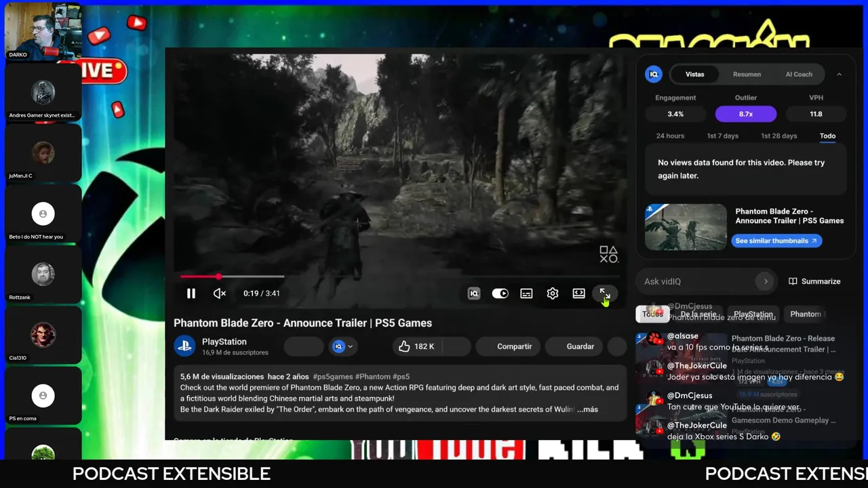868x488 pixels.
Task: Select the Todo range tab
Action: click(x=827, y=136)
